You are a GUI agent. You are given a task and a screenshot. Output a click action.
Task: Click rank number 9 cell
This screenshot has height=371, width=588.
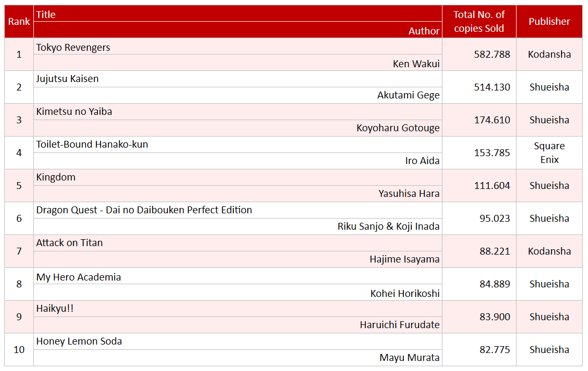19,317
